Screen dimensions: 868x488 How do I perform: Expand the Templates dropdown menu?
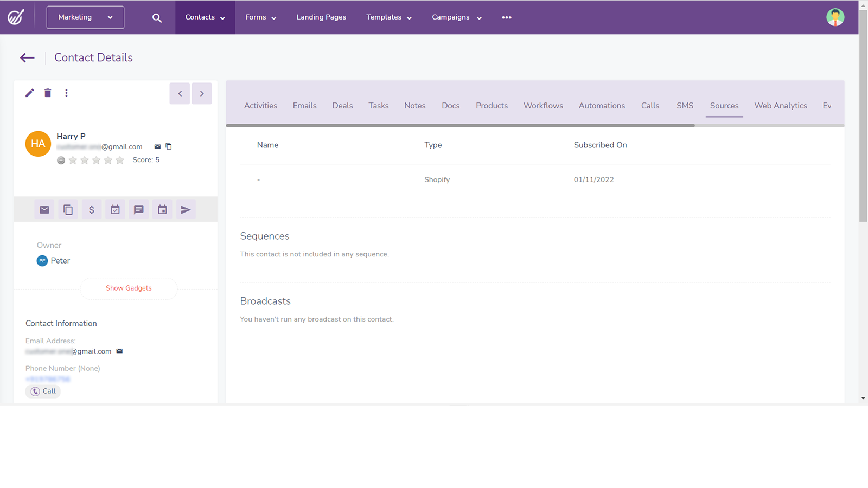389,17
